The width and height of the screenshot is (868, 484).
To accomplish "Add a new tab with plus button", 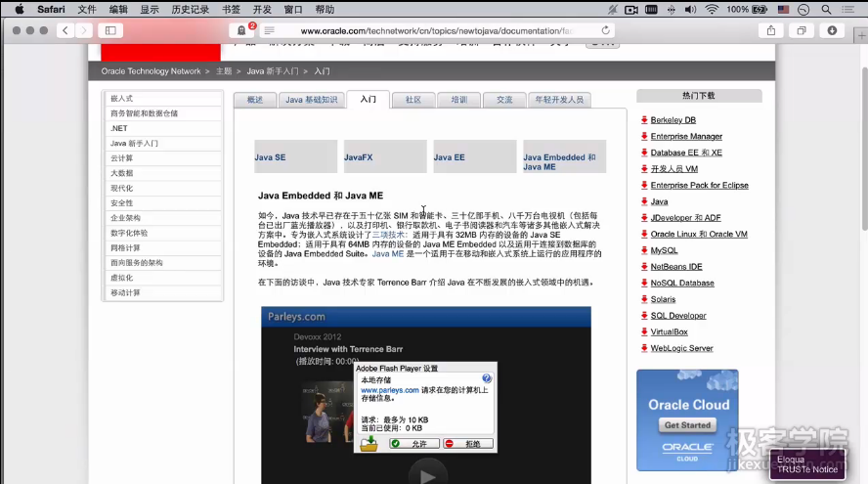I will click(861, 35).
